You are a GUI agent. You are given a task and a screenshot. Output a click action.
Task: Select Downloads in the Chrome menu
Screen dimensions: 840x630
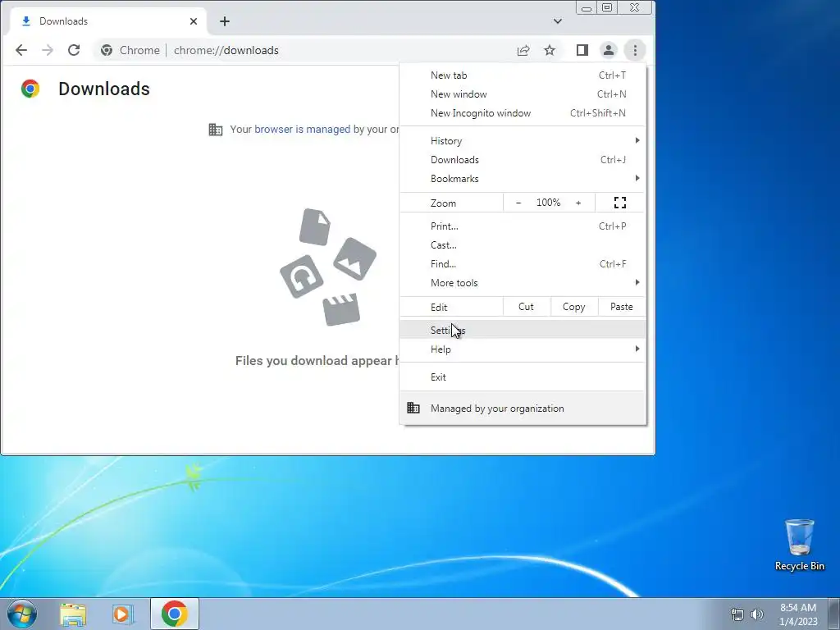523,160
